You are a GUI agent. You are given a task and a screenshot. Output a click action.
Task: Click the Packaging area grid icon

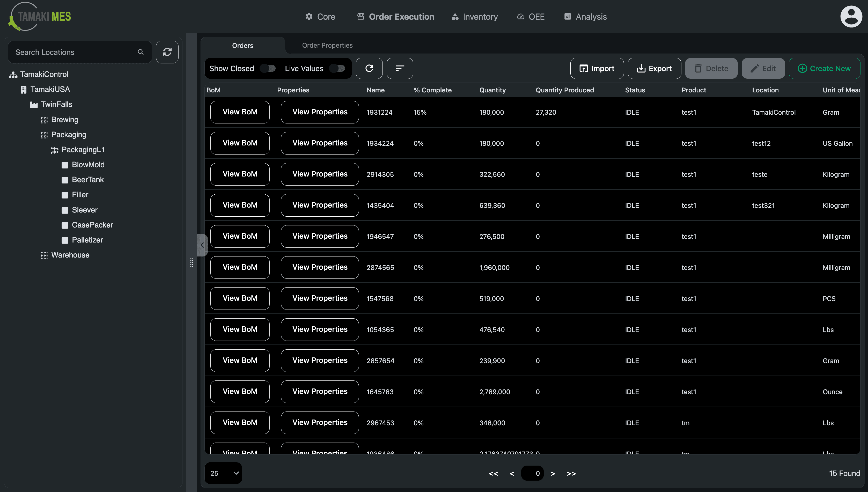(x=44, y=135)
